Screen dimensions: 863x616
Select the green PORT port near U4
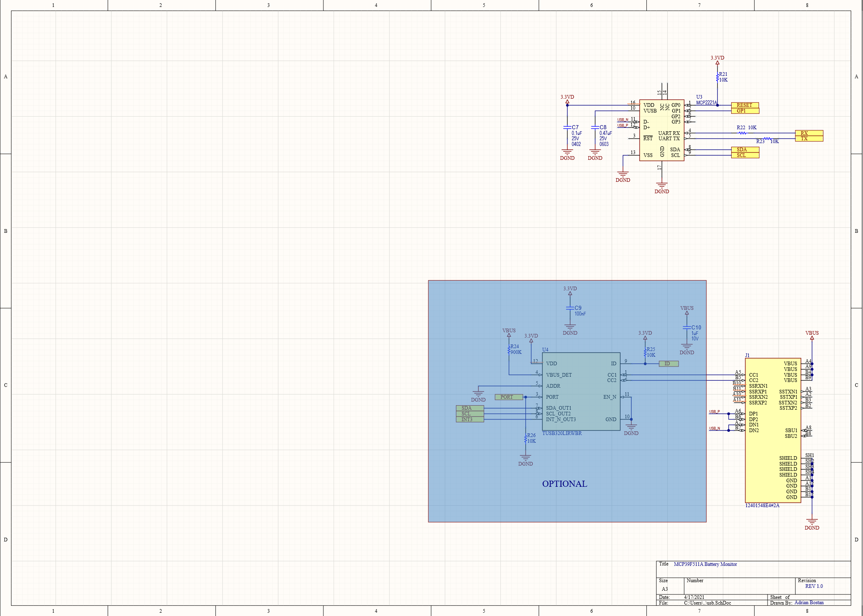click(508, 397)
